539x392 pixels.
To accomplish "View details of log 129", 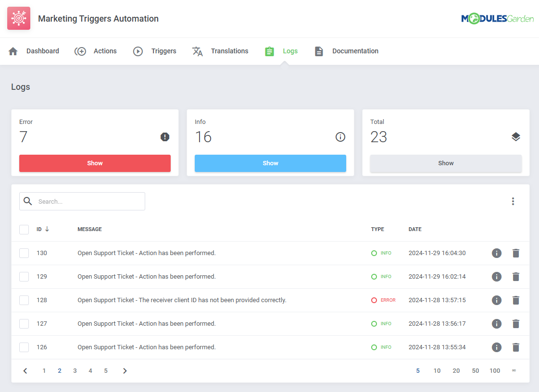I will (x=496, y=277).
